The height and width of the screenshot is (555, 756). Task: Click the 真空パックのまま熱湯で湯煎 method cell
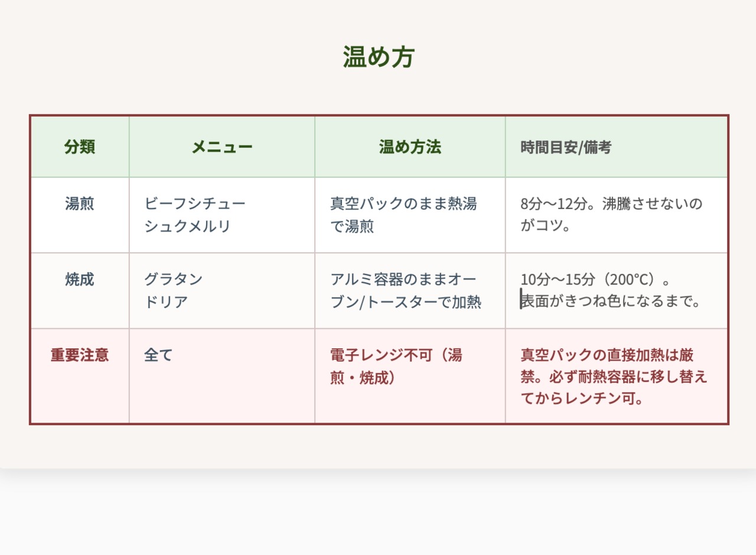403,215
